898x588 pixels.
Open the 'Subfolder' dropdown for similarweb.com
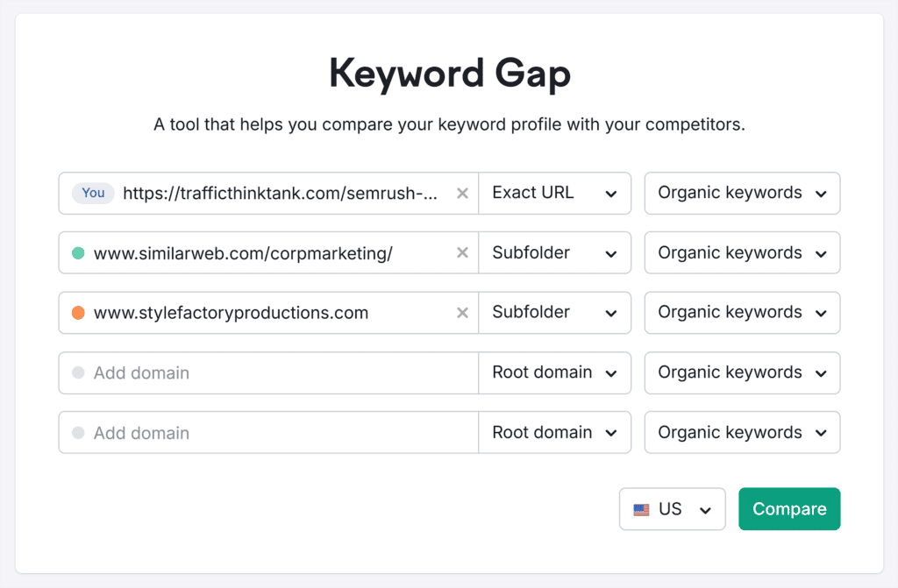554,252
